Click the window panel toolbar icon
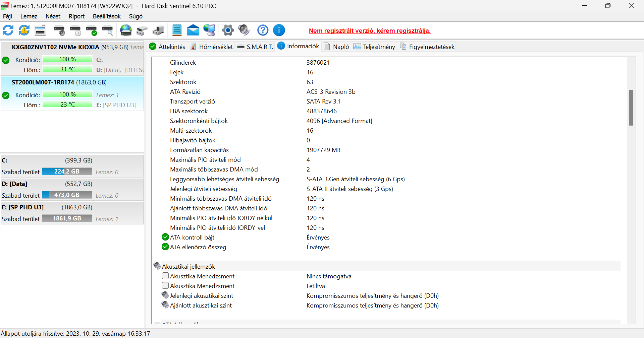Screen dimensions: 644x338 (x=40, y=30)
